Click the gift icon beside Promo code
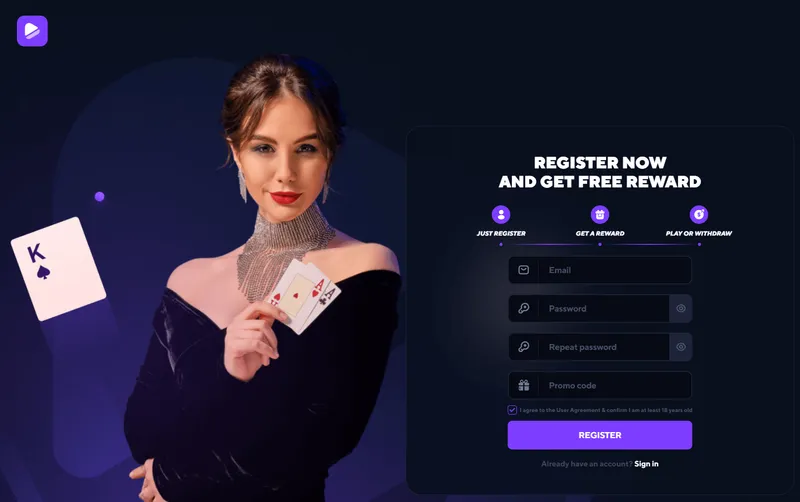This screenshot has width=800, height=502. point(523,385)
